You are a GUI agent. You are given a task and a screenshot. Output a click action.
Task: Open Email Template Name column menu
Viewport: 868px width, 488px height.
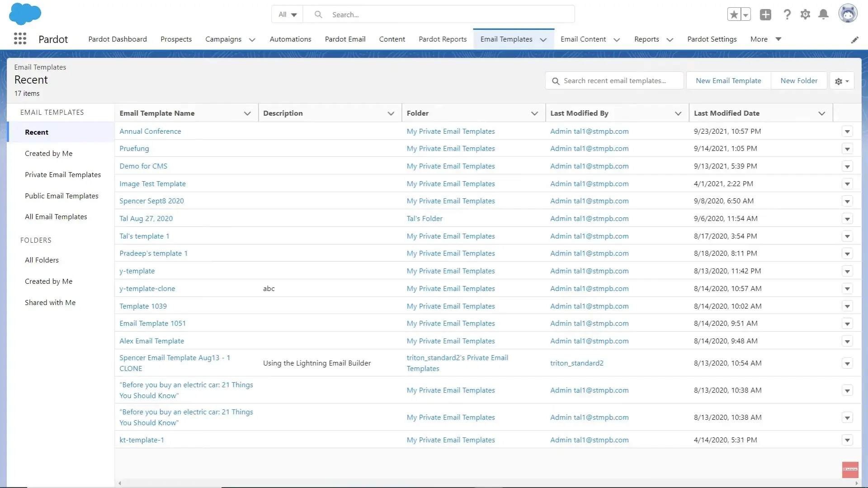coord(247,113)
